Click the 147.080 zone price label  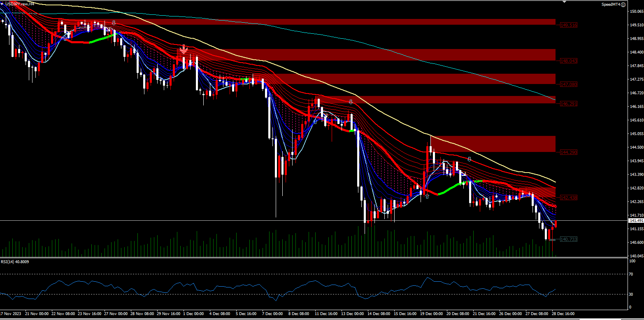click(x=569, y=84)
